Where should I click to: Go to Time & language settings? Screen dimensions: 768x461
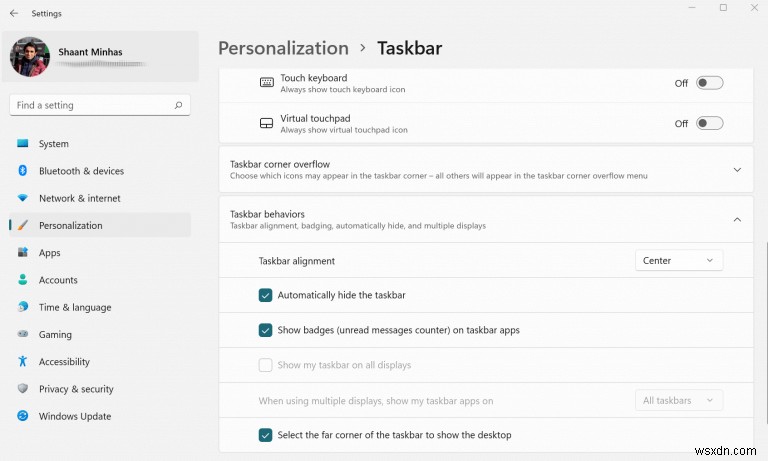click(x=75, y=307)
